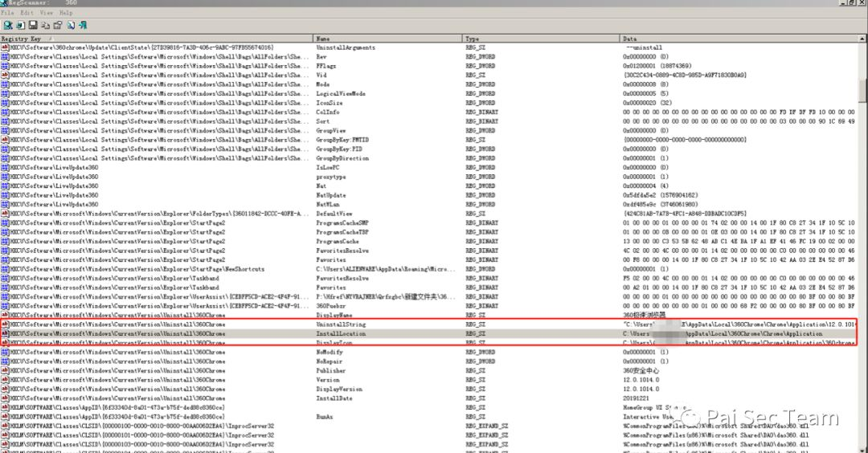Open the Help menu
868x453 pixels.
coord(66,12)
